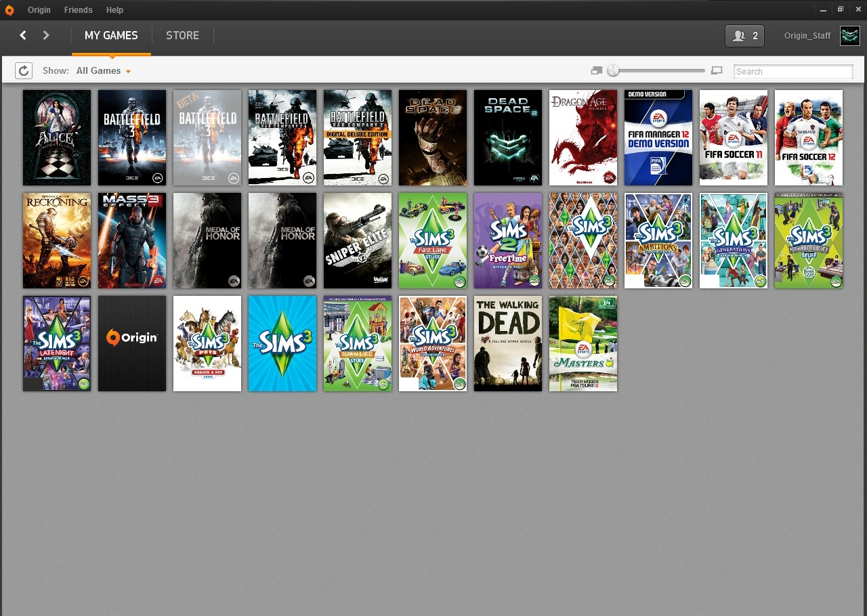This screenshot has height=616, width=867.
Task: Switch to the STORE tab
Action: 182,35
